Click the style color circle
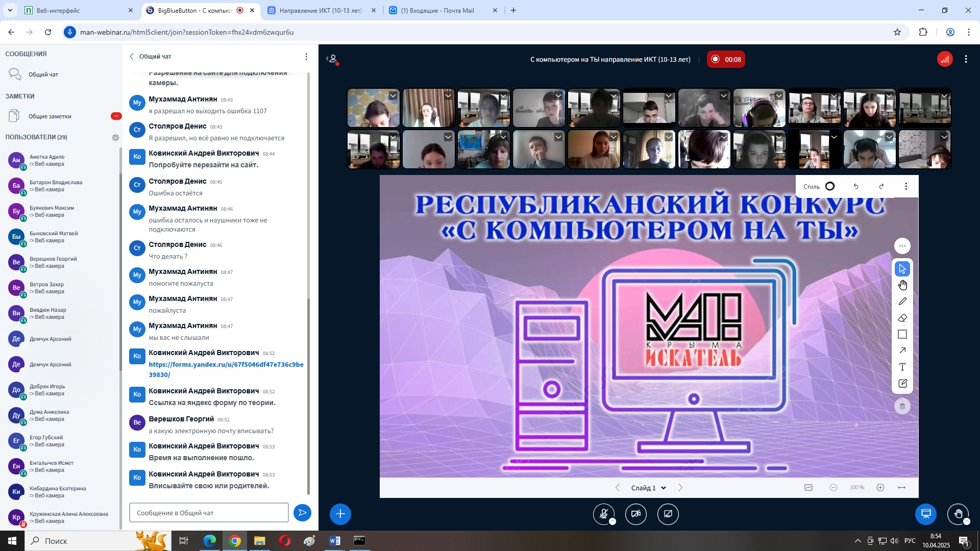The height and width of the screenshot is (551, 980). (830, 186)
